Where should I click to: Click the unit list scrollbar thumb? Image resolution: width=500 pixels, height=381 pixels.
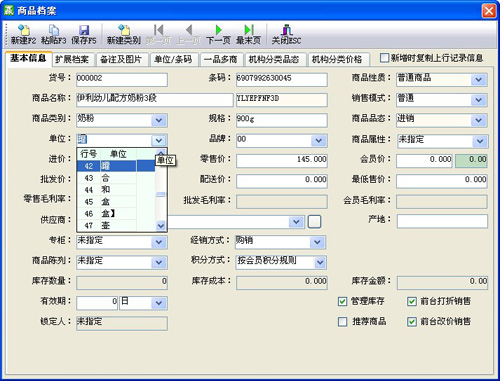click(161, 194)
